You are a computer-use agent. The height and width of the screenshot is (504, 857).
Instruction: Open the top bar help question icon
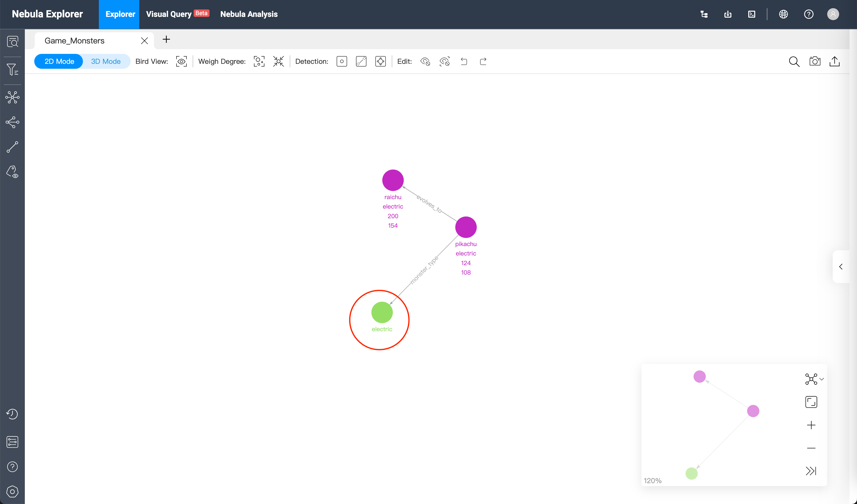[x=809, y=14]
